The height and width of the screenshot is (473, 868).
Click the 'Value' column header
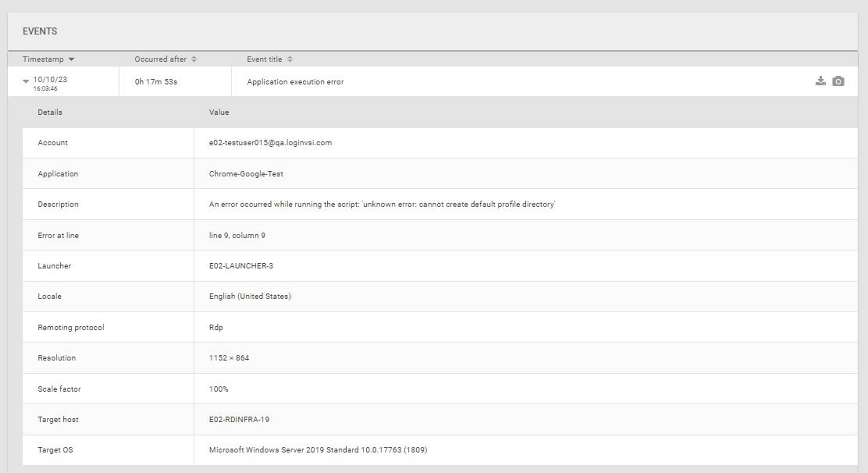point(219,112)
